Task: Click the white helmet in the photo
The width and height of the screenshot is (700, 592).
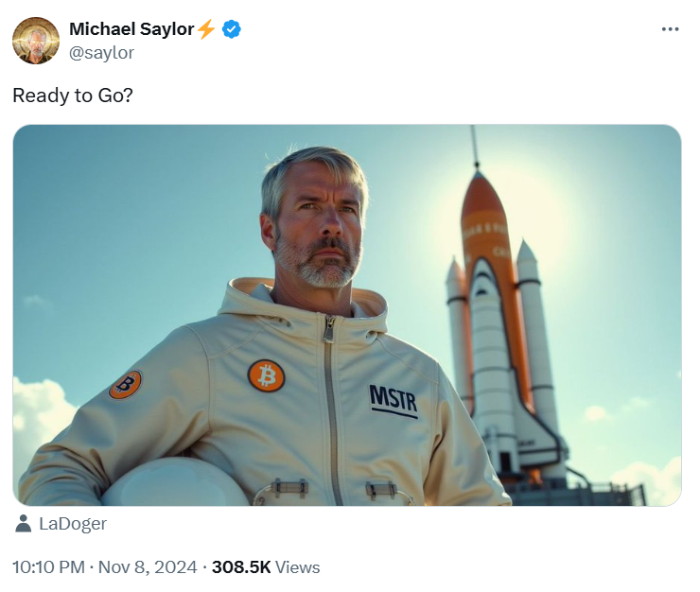Action: tap(175, 482)
